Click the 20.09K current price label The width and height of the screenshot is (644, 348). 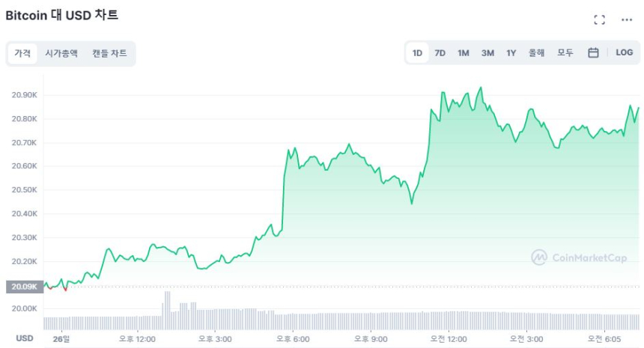click(x=22, y=287)
